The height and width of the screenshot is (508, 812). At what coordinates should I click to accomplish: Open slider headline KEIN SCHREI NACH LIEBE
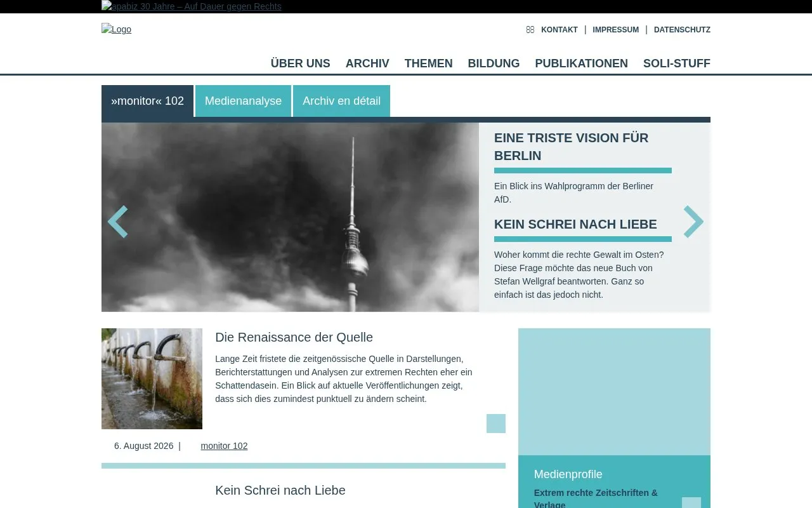[x=575, y=224]
